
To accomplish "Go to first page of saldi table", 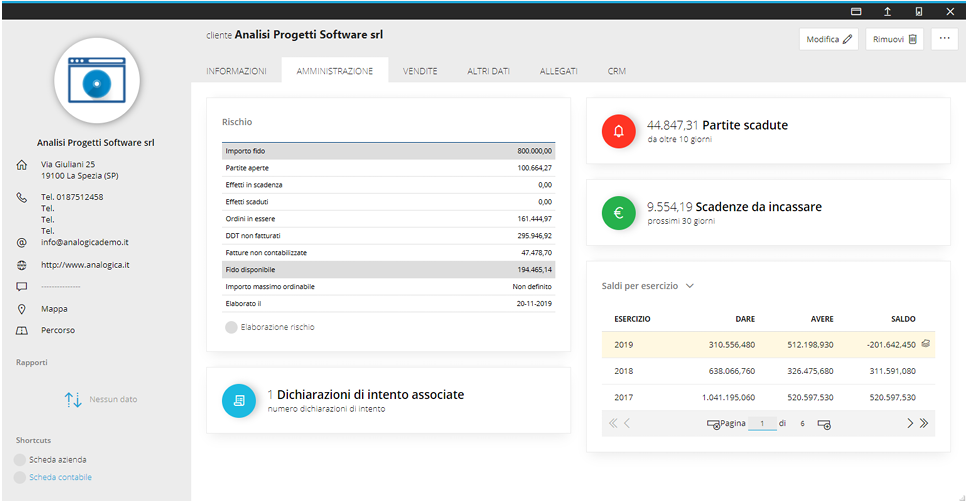I will point(612,423).
